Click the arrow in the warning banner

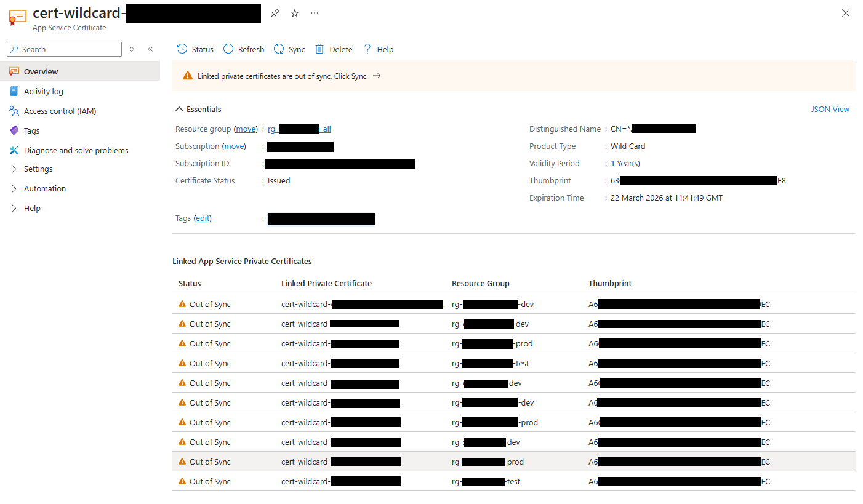377,76
